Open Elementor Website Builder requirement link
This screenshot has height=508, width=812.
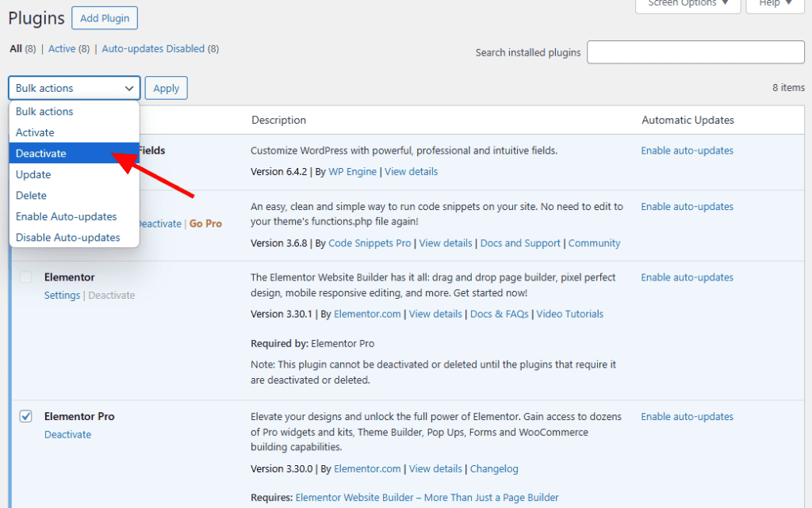[x=427, y=498]
